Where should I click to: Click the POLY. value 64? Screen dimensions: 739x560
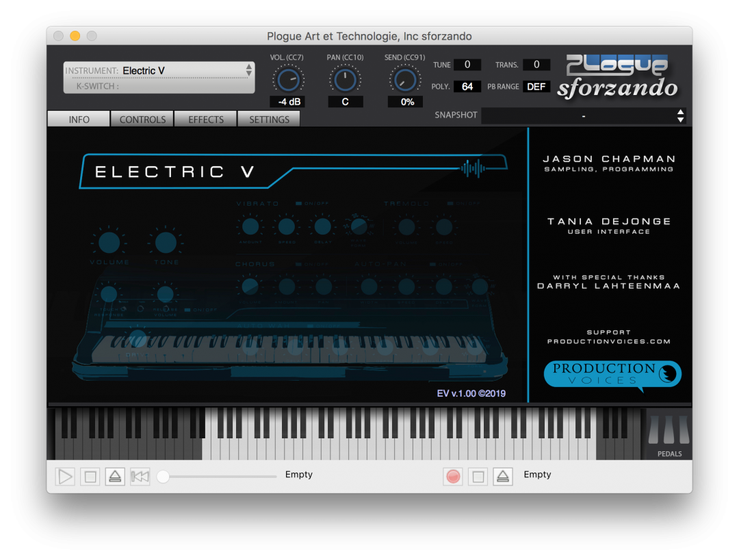point(467,87)
